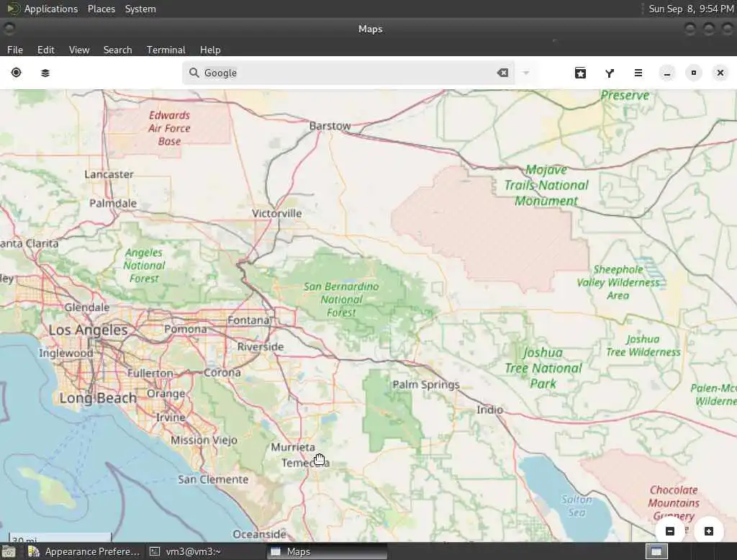Image resolution: width=737 pixels, height=560 pixels.
Task: Click the Salton Sea label on the map
Action: pos(577,506)
